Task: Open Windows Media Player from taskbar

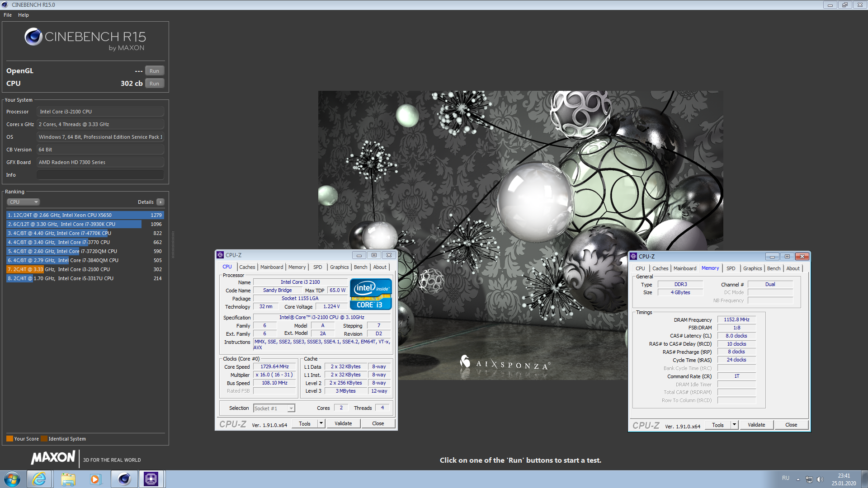Action: point(95,479)
